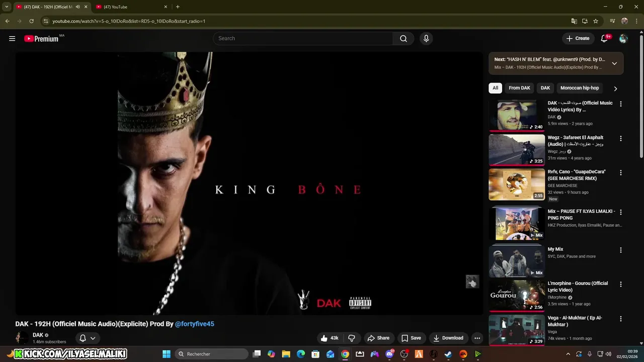This screenshot has width=644, height=362.
Task: Expand the subscription notification bell dropdown
Action: 87,338
